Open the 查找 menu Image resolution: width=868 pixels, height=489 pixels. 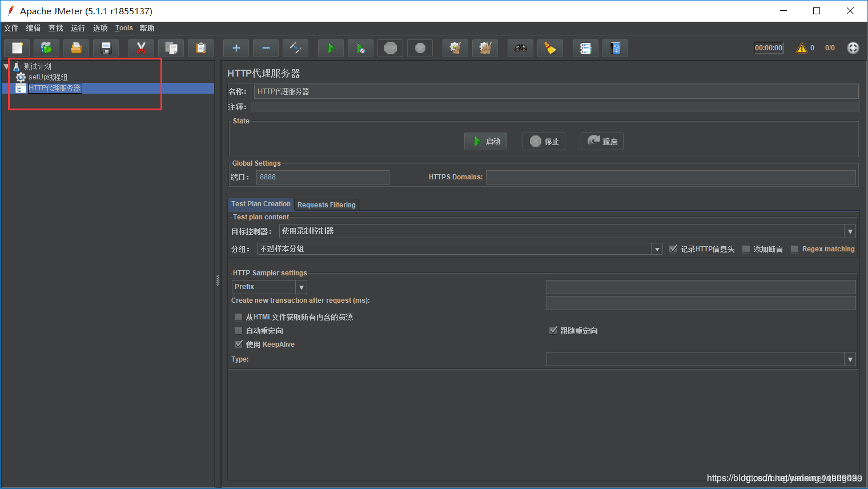(56, 28)
